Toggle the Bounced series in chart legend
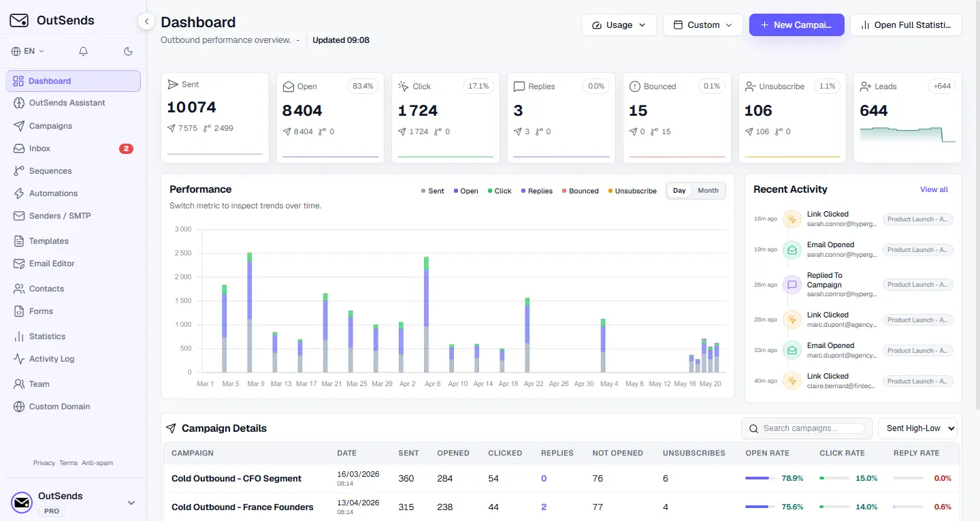Viewport: 980px width, 521px height. pyautogui.click(x=580, y=191)
